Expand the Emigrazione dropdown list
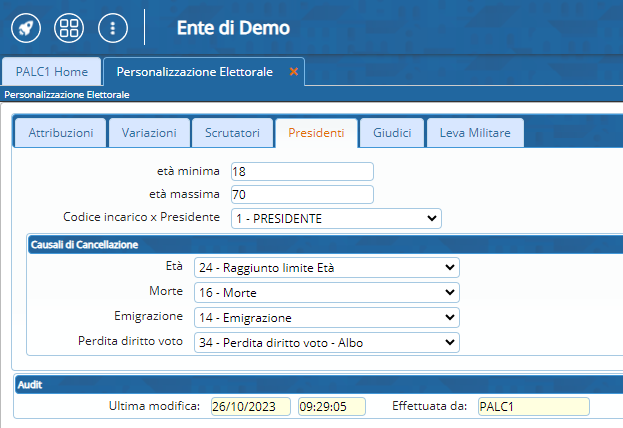The height and width of the screenshot is (428, 623). (x=326, y=317)
